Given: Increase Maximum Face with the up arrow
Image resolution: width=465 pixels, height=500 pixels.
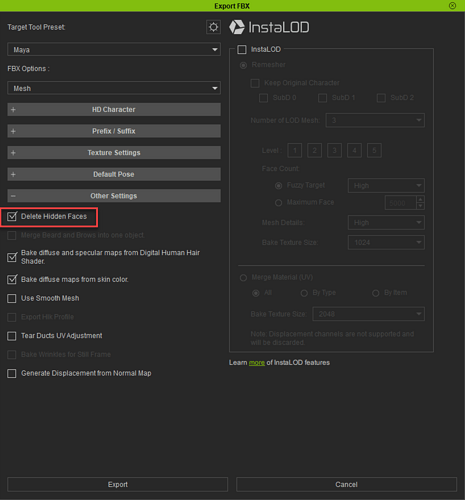Looking at the screenshot, I should click(x=421, y=199).
